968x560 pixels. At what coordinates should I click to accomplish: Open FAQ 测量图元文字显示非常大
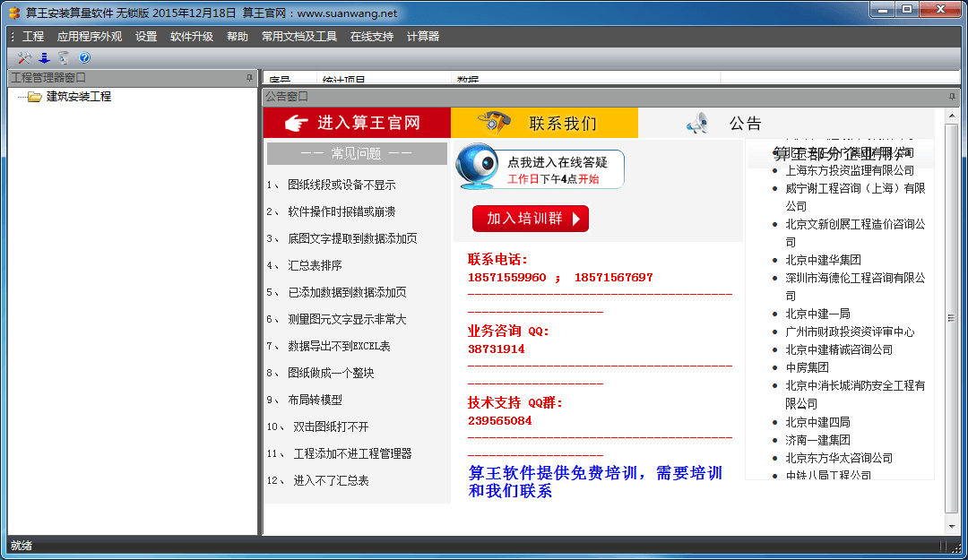(347, 319)
